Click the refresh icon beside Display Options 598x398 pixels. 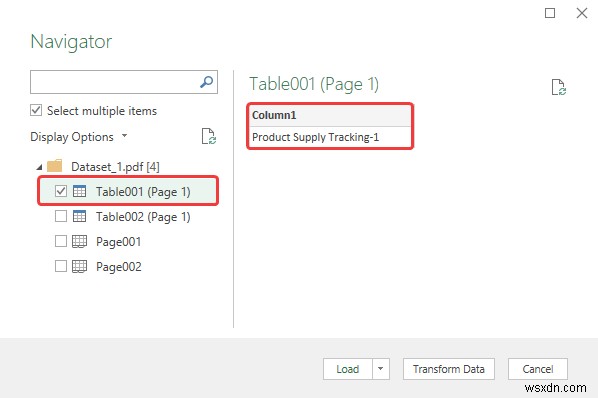[x=209, y=136]
